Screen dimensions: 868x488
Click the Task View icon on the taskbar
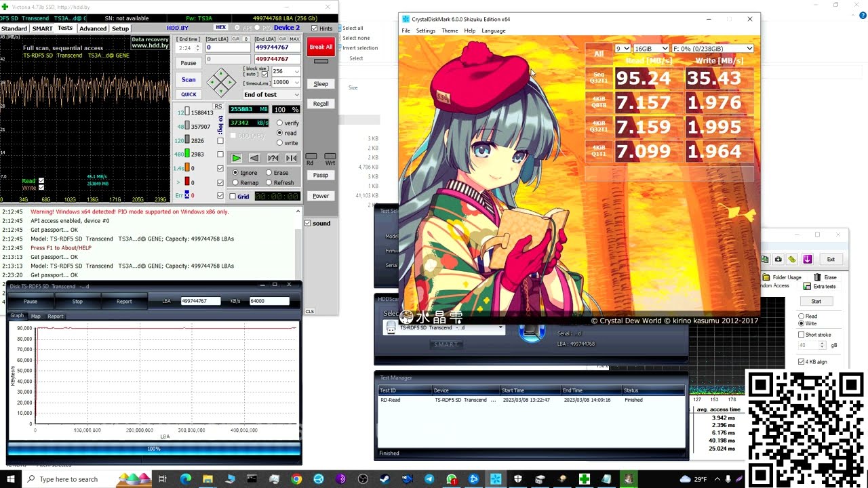[x=163, y=479]
